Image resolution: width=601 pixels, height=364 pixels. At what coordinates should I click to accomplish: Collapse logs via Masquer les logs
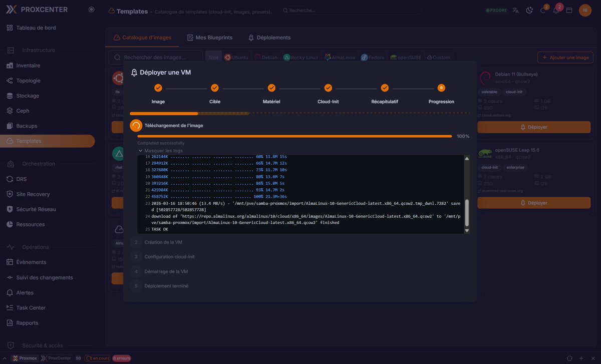click(x=160, y=151)
